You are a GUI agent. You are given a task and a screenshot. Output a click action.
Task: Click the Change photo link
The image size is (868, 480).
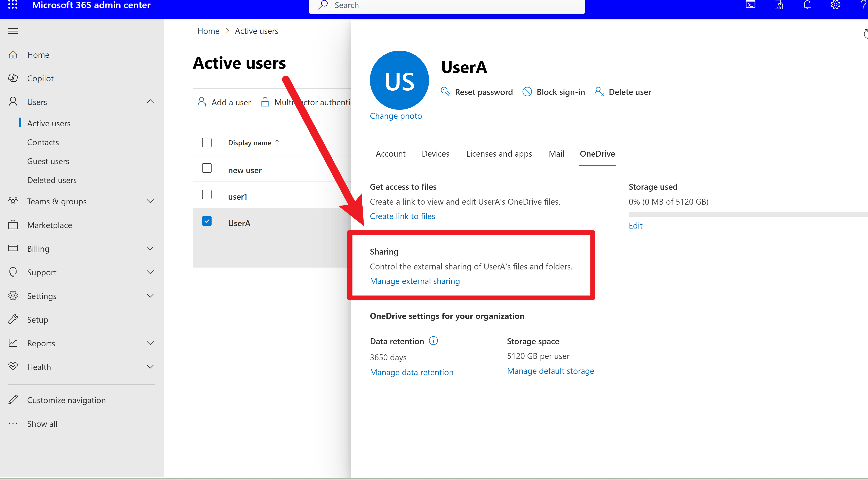tap(395, 116)
